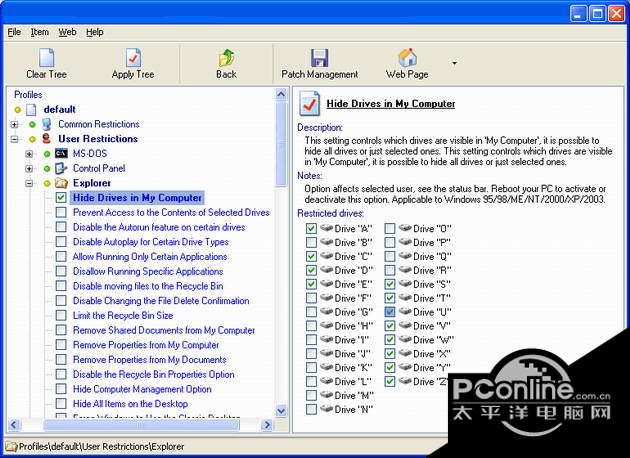Click the User Restrictions person icon
This screenshot has height=458, width=630.
click(x=47, y=139)
